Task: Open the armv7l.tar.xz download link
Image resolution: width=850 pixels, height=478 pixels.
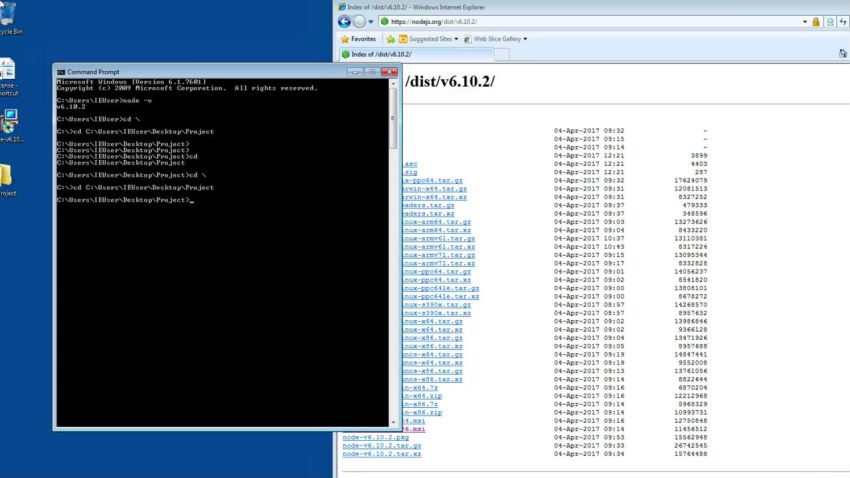Action: (x=439, y=263)
